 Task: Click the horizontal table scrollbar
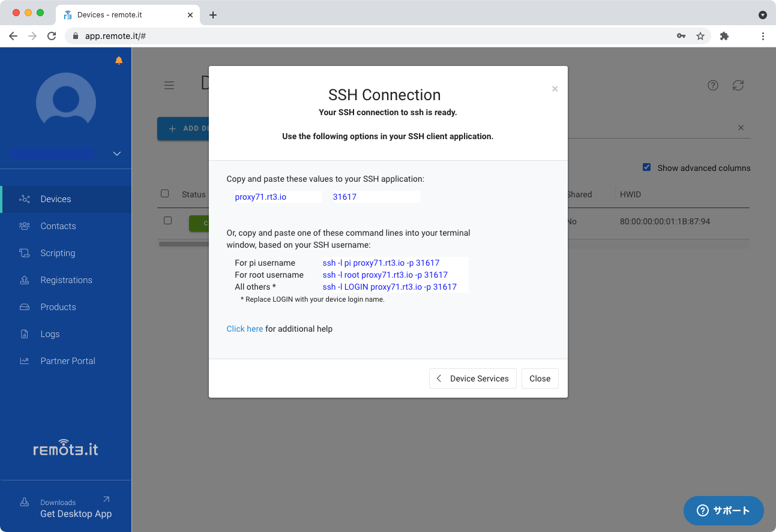[184, 244]
